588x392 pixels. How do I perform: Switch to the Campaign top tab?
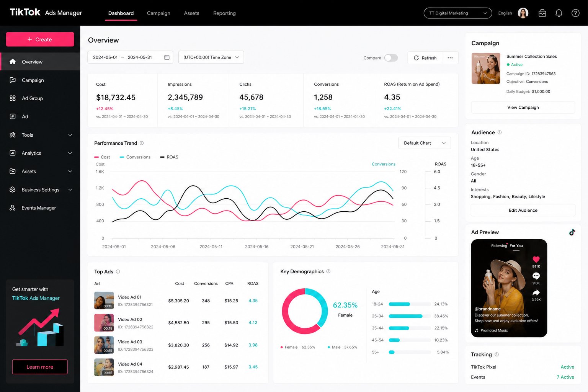(158, 13)
